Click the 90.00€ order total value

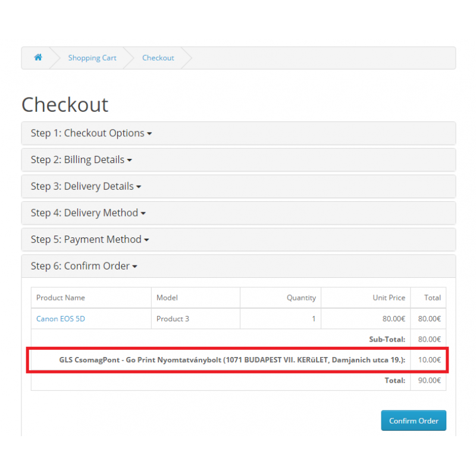tap(429, 380)
